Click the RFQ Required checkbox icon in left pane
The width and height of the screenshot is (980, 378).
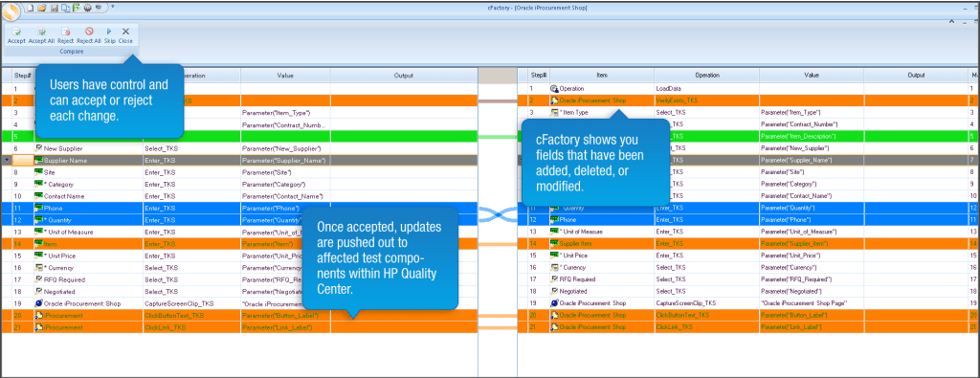(x=38, y=279)
